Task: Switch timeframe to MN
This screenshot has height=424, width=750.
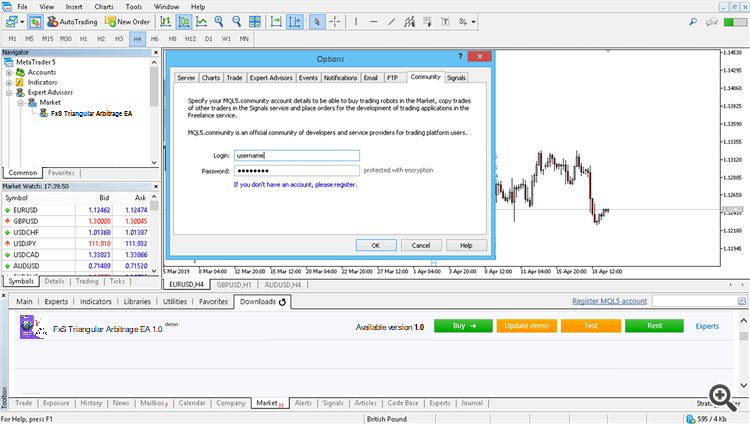Action: pos(244,39)
